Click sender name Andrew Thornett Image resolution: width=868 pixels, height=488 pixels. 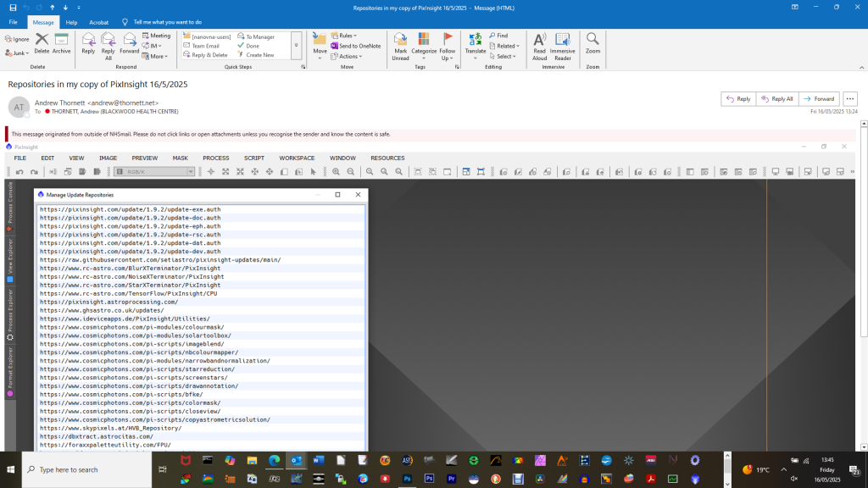pos(60,103)
